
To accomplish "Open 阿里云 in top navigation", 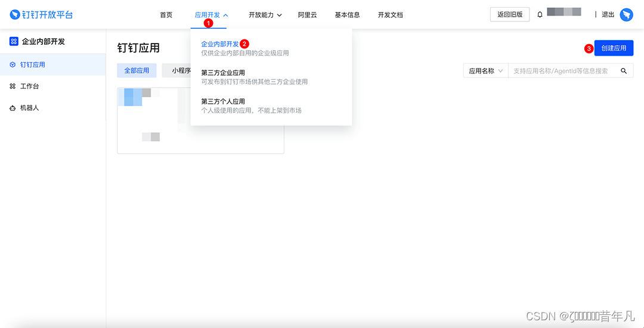I will pyautogui.click(x=307, y=15).
